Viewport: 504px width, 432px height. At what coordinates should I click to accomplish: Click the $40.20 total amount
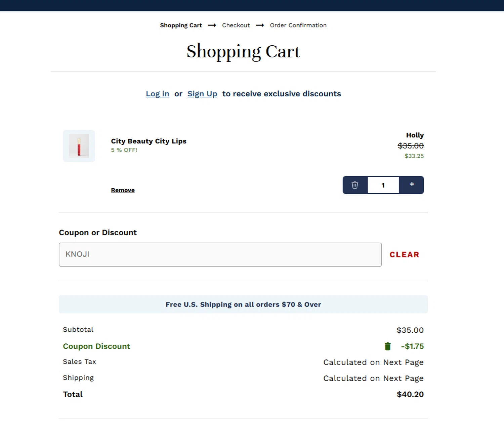pyautogui.click(x=410, y=394)
